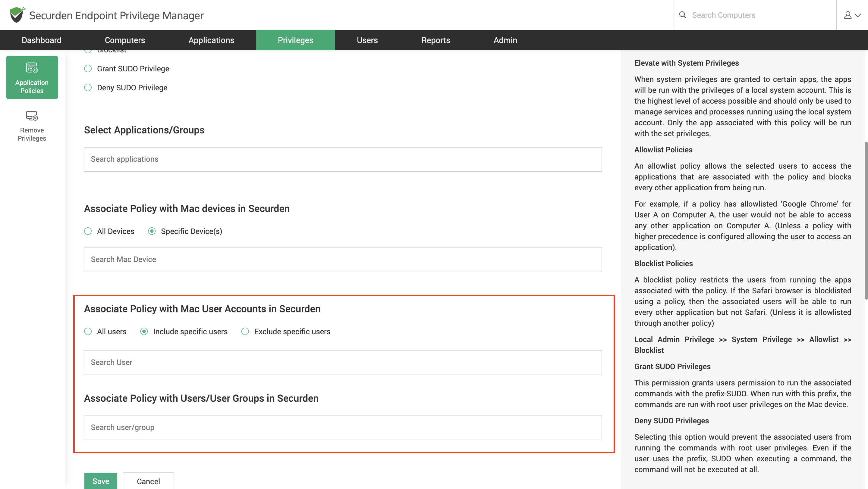Select the Privileges tab

pyautogui.click(x=295, y=40)
